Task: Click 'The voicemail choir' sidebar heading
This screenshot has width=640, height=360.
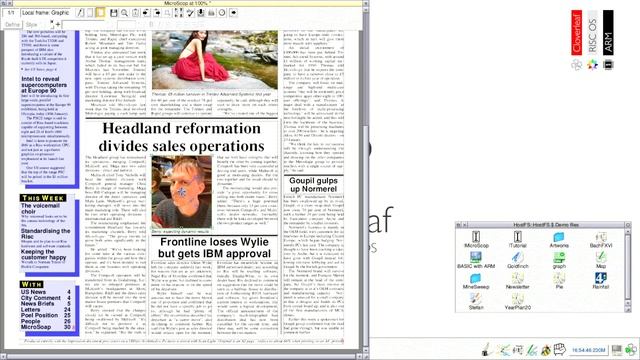Action: coord(40,209)
